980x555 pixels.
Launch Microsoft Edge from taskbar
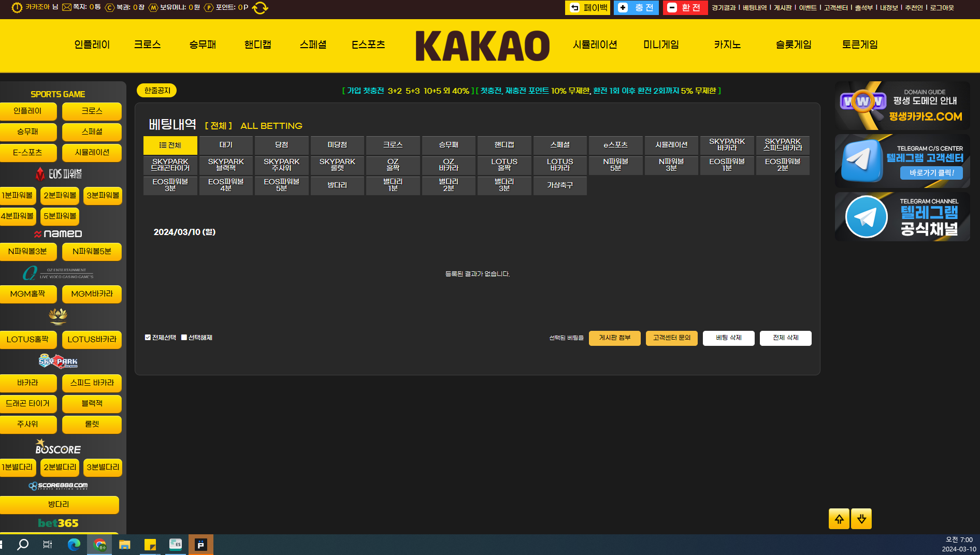pyautogui.click(x=74, y=545)
